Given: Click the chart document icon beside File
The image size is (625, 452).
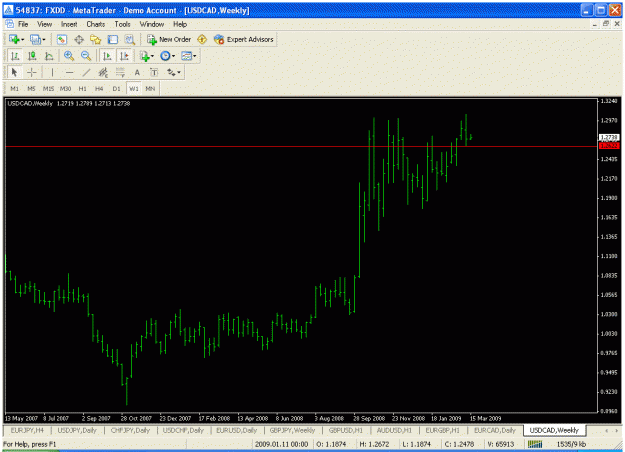Looking at the screenshot, I should [x=9, y=24].
